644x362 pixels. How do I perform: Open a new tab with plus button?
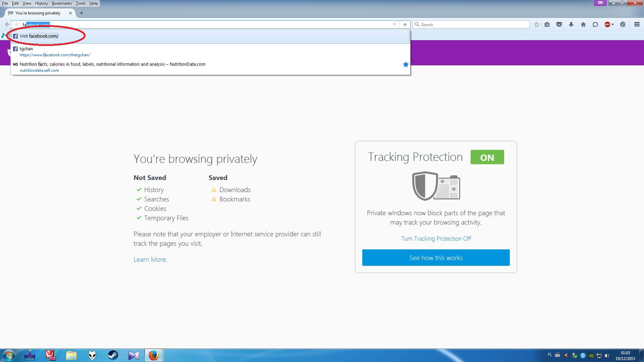pyautogui.click(x=82, y=13)
